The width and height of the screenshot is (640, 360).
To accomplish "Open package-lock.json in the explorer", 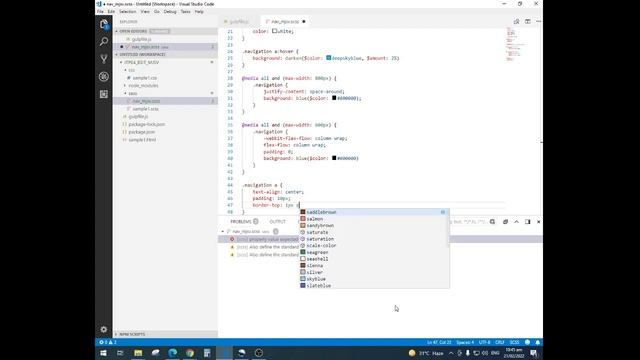I will coord(165,124).
